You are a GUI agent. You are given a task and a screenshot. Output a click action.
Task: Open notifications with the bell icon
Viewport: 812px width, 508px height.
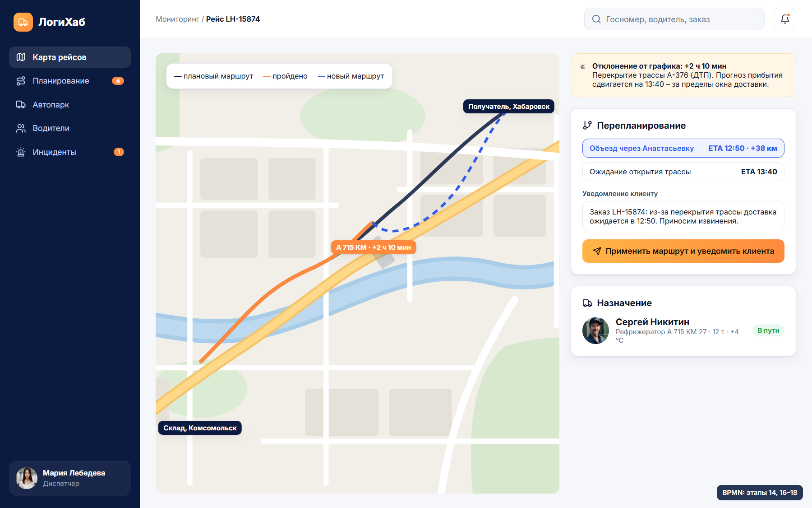coord(785,19)
